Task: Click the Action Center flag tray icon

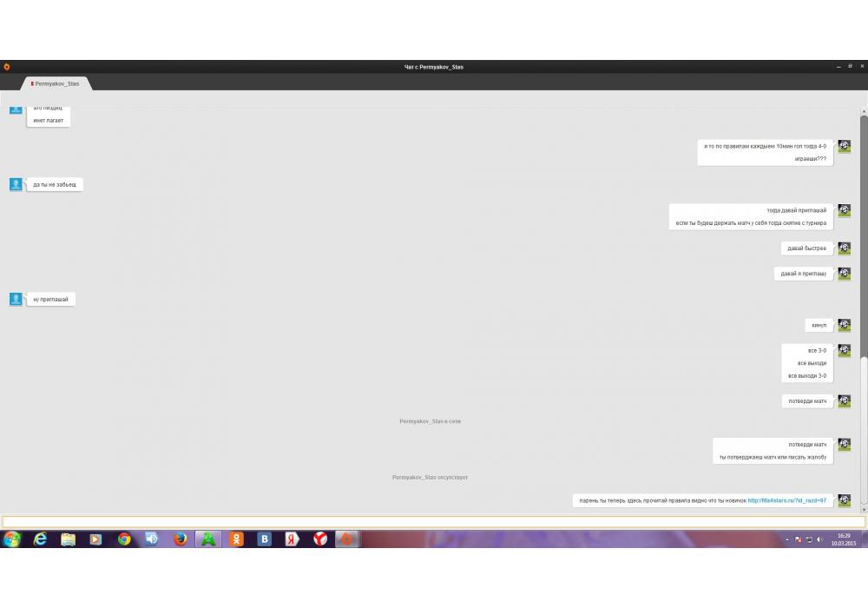Action: click(x=799, y=539)
